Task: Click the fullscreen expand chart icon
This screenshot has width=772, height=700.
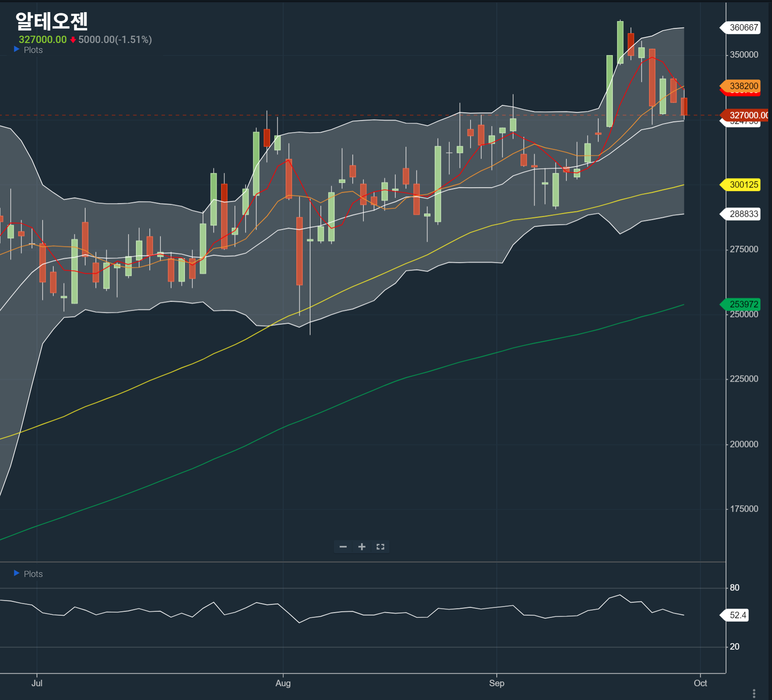Action: tap(380, 547)
